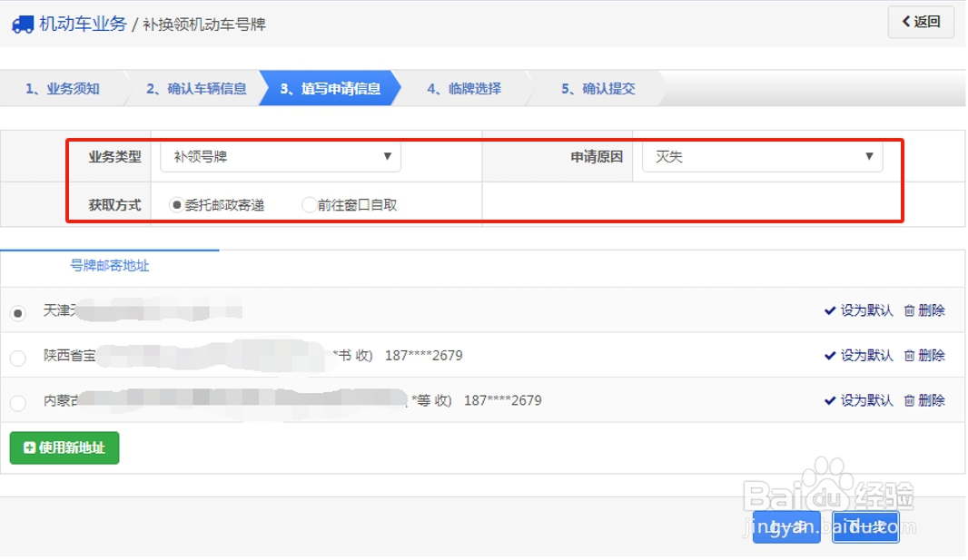Delete the 陕西省 address
968x560 pixels.
pos(924,355)
